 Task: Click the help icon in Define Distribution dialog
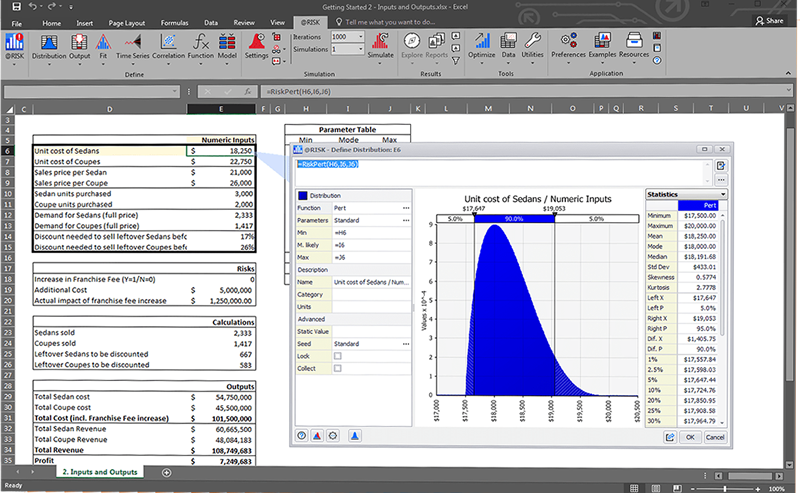(x=302, y=436)
